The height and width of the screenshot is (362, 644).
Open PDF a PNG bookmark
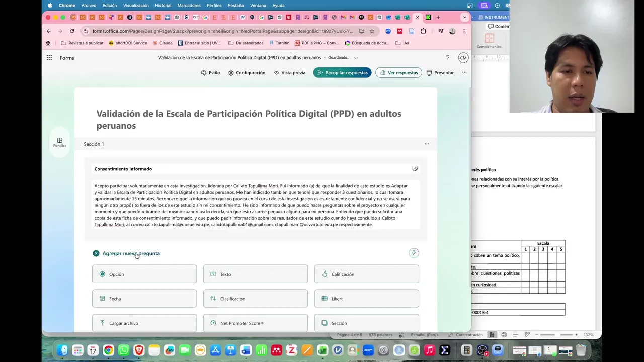317,43
